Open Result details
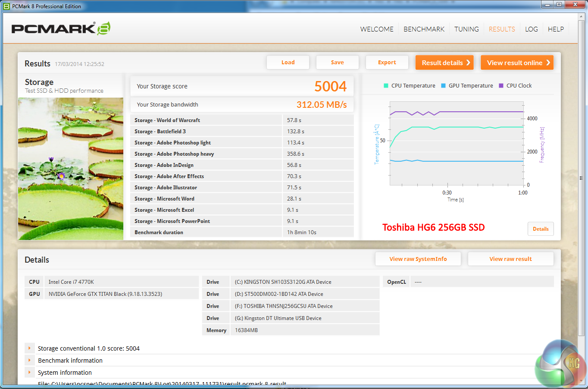The height and width of the screenshot is (389, 588). point(444,63)
